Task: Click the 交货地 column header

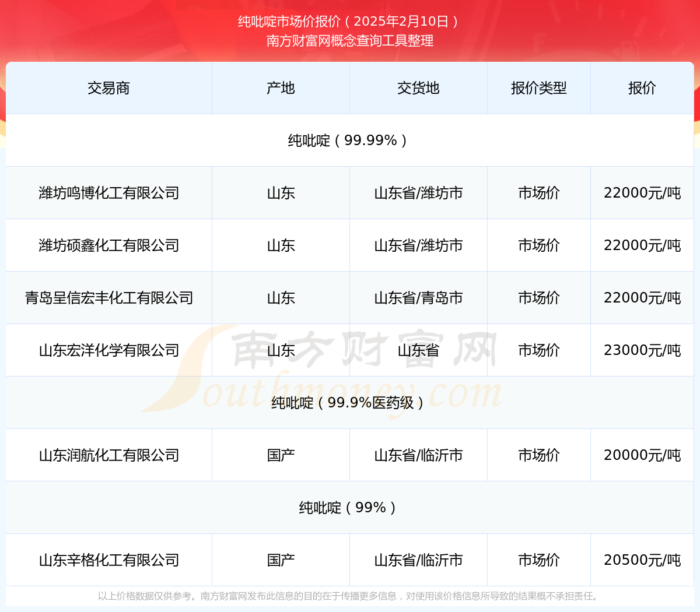Action: (x=418, y=88)
